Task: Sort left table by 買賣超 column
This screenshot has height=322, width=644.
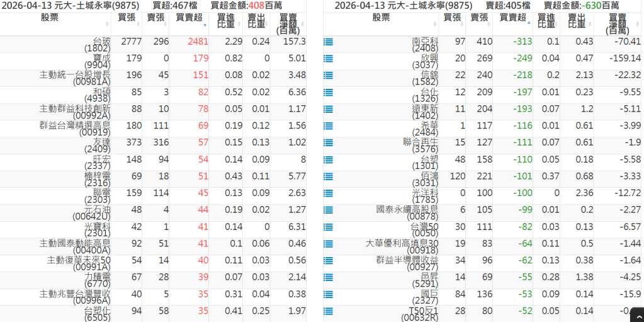Action: pos(188,18)
